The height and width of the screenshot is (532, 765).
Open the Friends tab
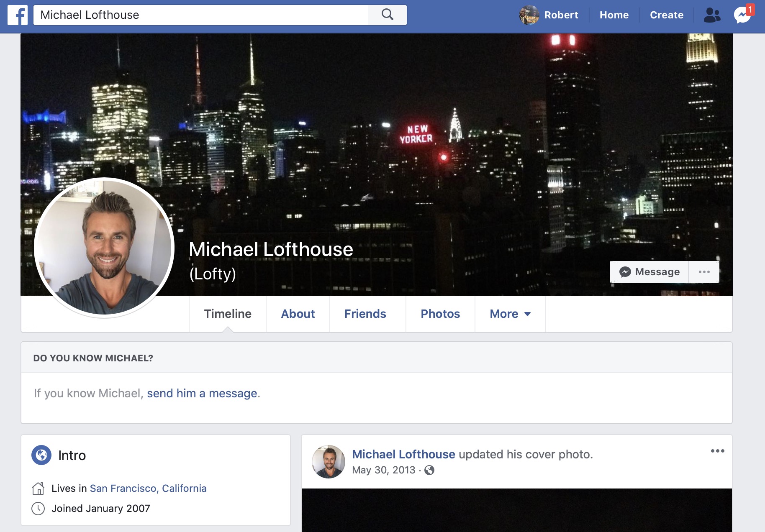[x=365, y=314]
